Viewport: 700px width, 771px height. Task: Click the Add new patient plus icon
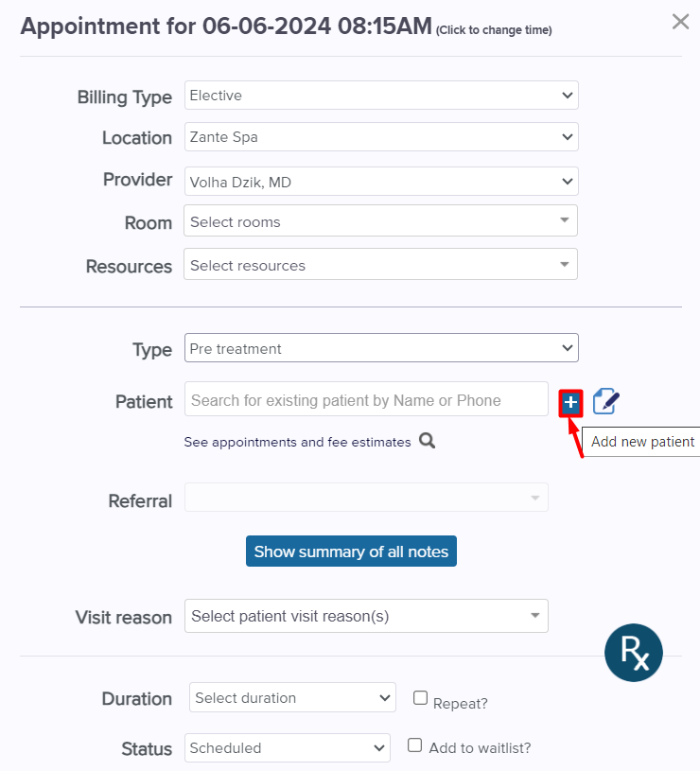(570, 403)
